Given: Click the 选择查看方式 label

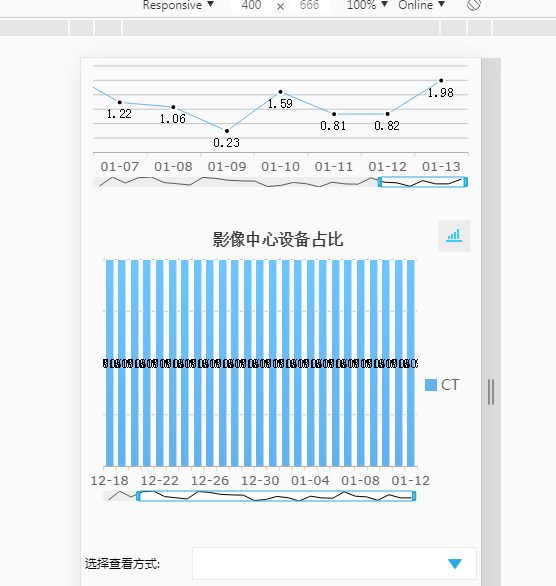Looking at the screenshot, I should [122, 564].
